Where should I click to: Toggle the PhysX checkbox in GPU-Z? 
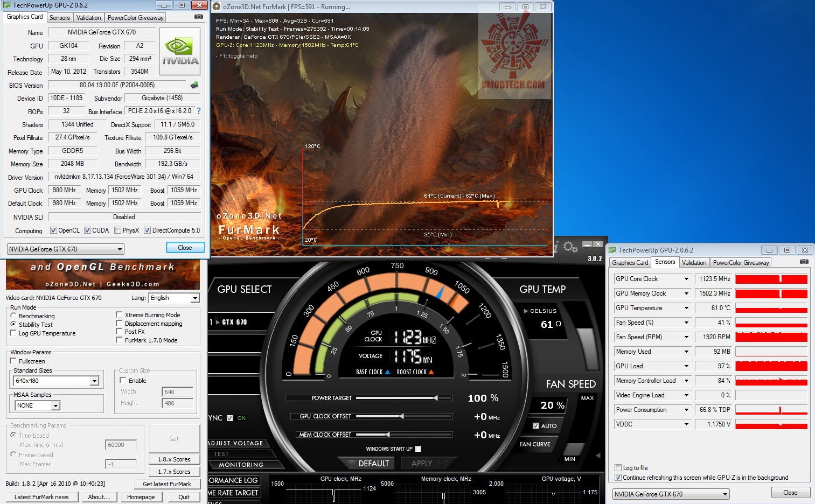pos(117,230)
